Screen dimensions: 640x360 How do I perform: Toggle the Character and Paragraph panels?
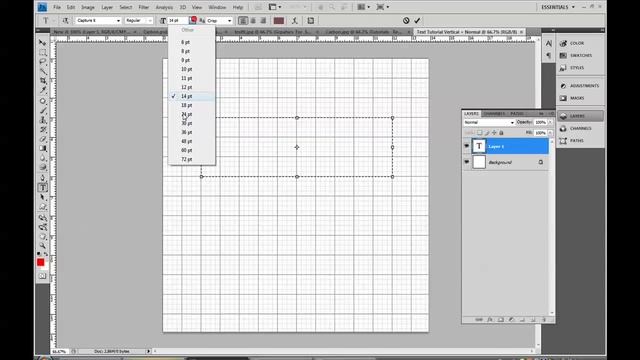click(x=311, y=20)
